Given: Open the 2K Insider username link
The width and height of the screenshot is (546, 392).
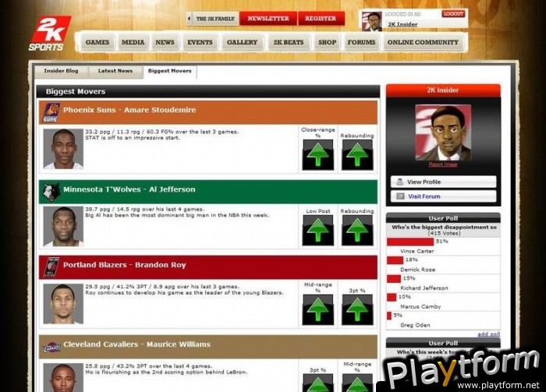Looking at the screenshot, I should 402,24.
